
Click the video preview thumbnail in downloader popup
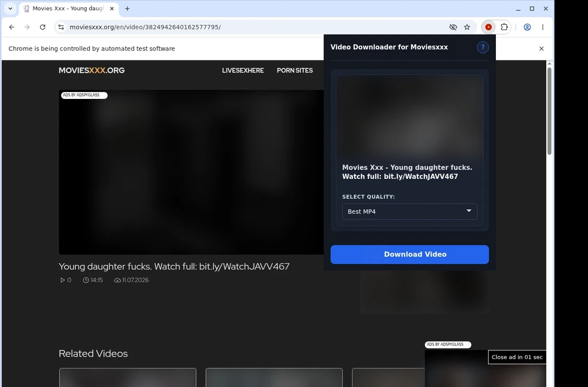410,117
